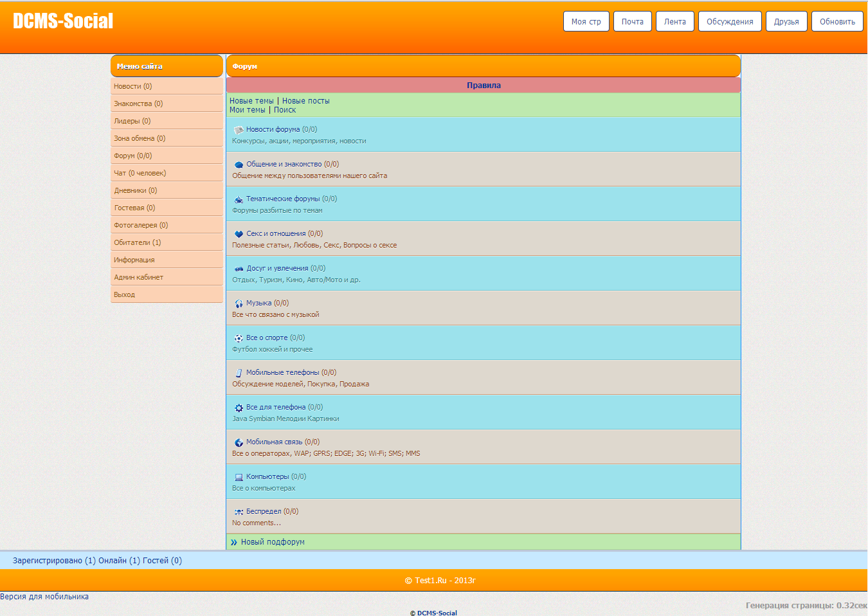Open the Мобильная связь subforum
868x616 pixels.
pos(274,442)
